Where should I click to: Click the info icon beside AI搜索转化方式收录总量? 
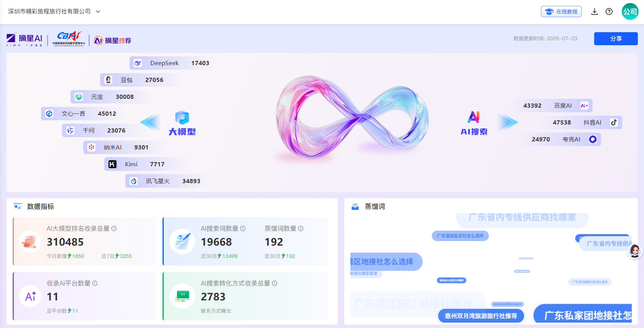tap(274, 283)
